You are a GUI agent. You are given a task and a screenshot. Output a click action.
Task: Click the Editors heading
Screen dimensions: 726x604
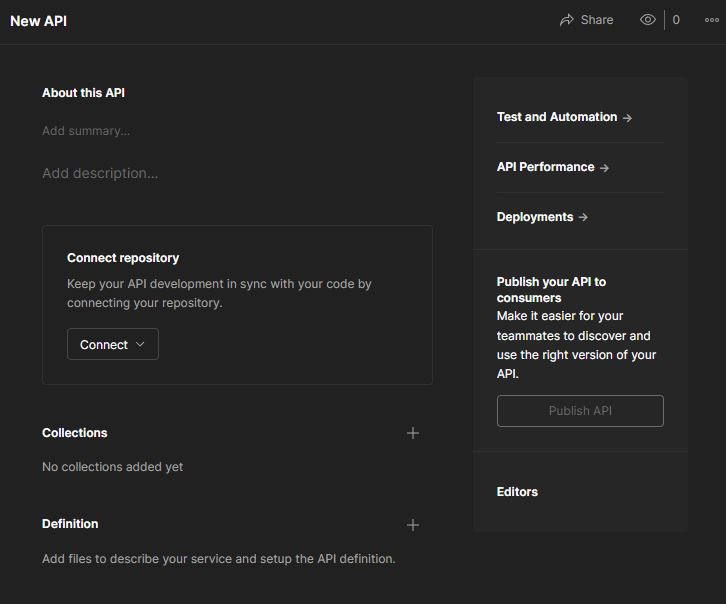(517, 492)
